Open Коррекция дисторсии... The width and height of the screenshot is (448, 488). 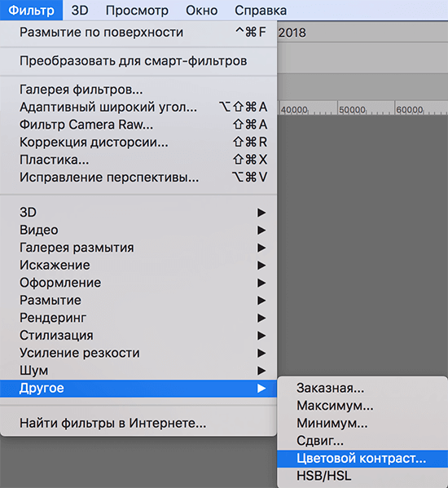138,143
